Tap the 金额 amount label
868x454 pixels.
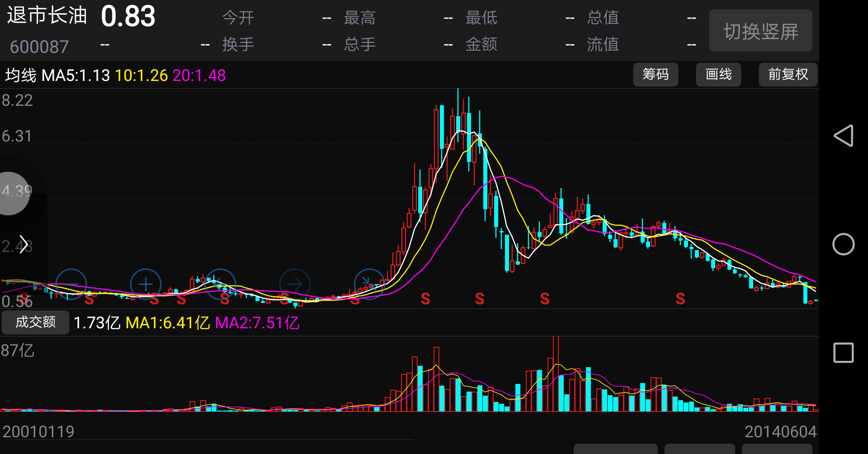point(481,44)
